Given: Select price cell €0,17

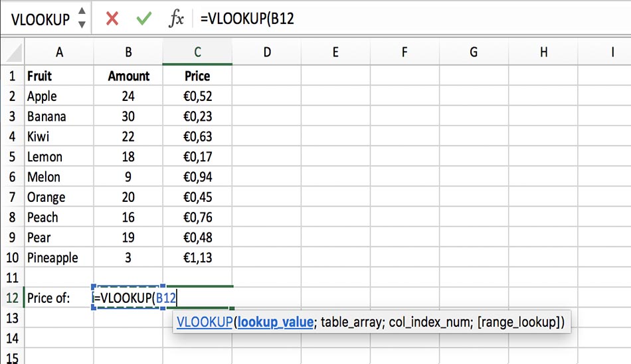Looking at the screenshot, I should tap(197, 156).
